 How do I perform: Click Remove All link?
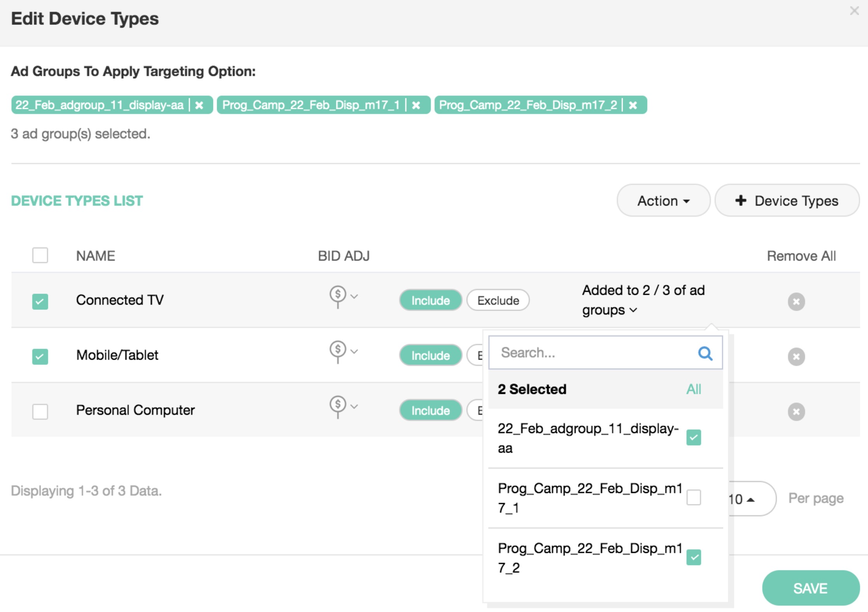tap(801, 256)
